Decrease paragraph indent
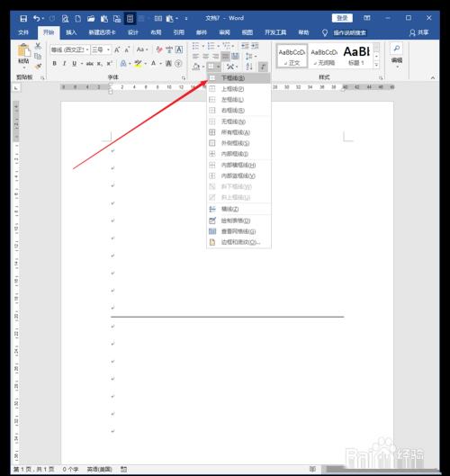The image size is (450, 476). 245,46
